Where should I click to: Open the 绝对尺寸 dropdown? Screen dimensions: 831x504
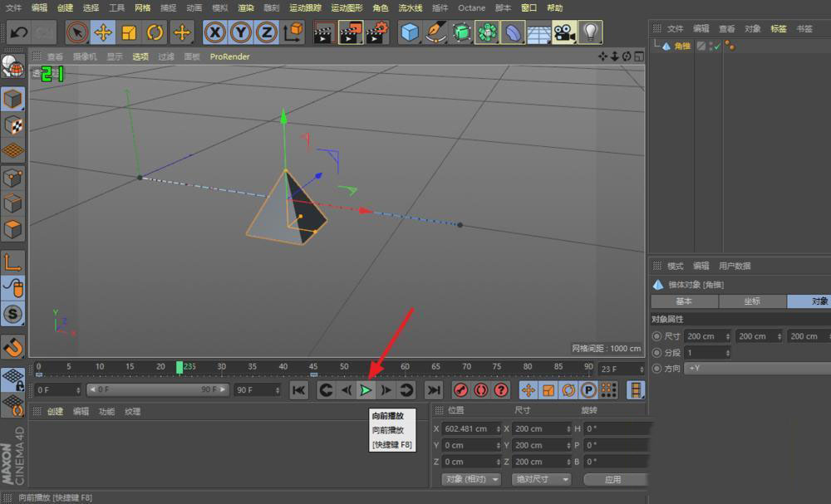coord(541,479)
